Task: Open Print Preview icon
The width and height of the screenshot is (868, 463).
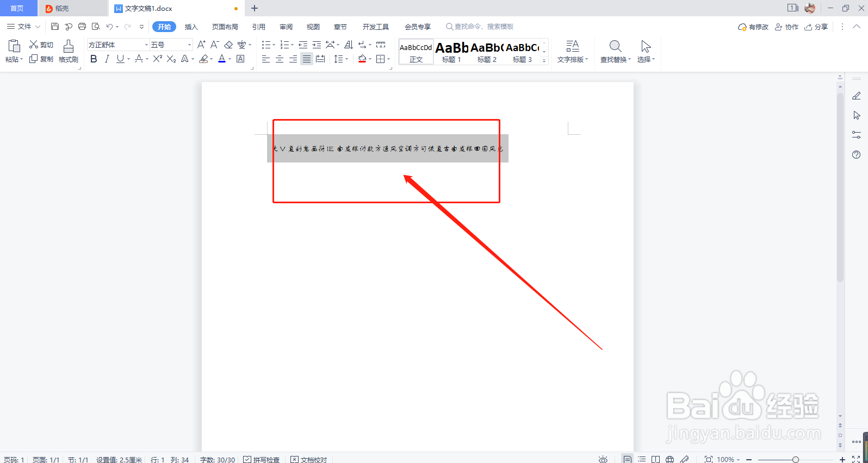Action: point(96,27)
